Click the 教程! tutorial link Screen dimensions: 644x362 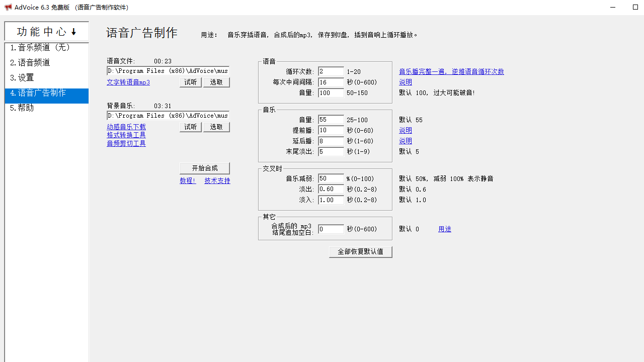pos(188,180)
